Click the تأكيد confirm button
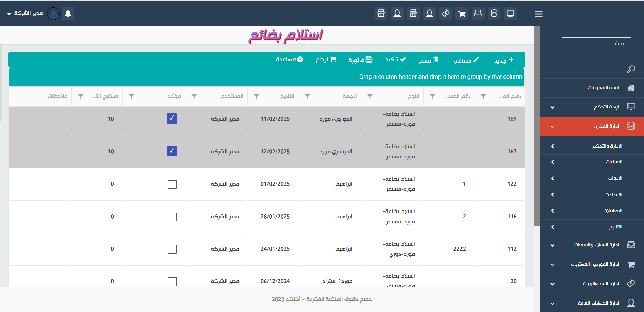 [395, 60]
